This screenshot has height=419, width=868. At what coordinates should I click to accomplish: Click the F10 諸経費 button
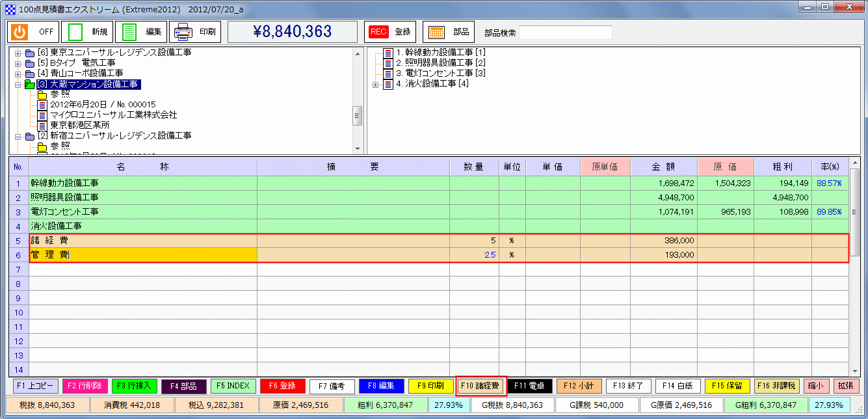(480, 386)
